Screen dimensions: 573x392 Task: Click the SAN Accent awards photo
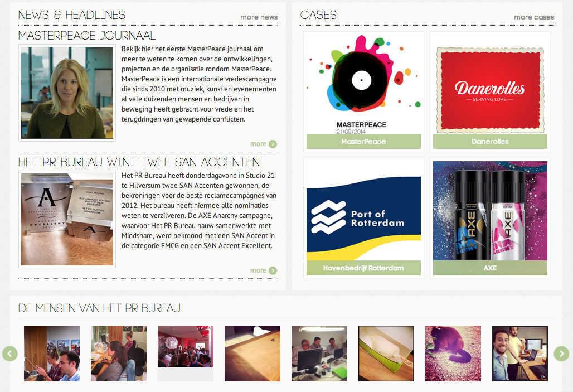pos(67,219)
